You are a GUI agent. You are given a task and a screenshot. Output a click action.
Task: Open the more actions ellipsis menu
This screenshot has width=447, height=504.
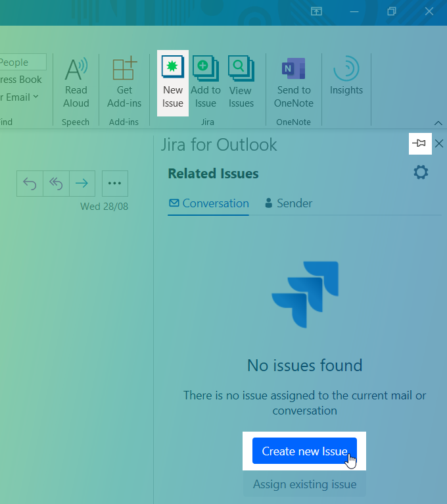click(x=115, y=184)
